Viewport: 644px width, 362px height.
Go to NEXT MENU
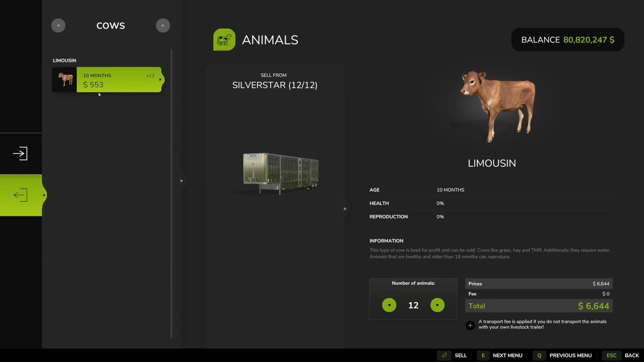point(507,355)
